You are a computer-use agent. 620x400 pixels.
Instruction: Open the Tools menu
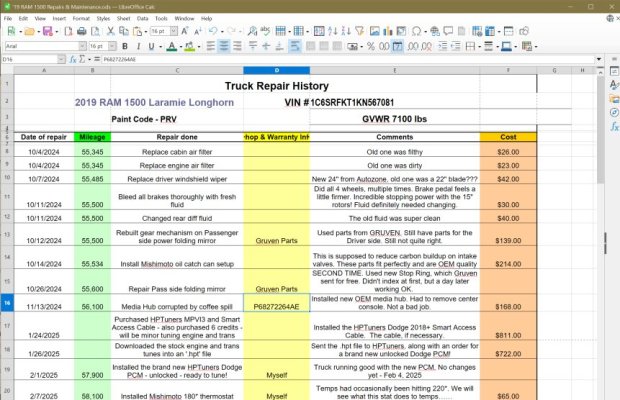(161, 19)
